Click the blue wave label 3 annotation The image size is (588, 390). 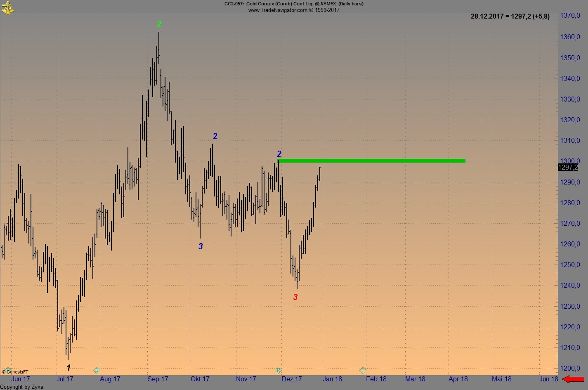tap(201, 246)
